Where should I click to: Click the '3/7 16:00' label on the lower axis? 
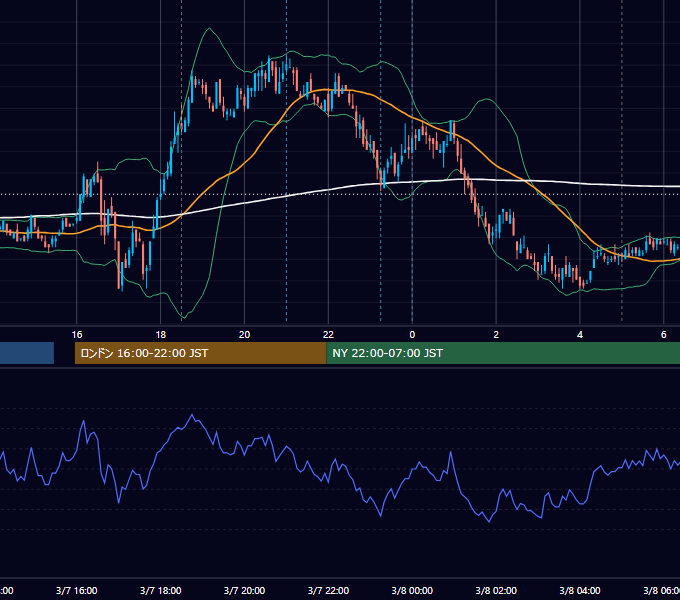coord(77,591)
